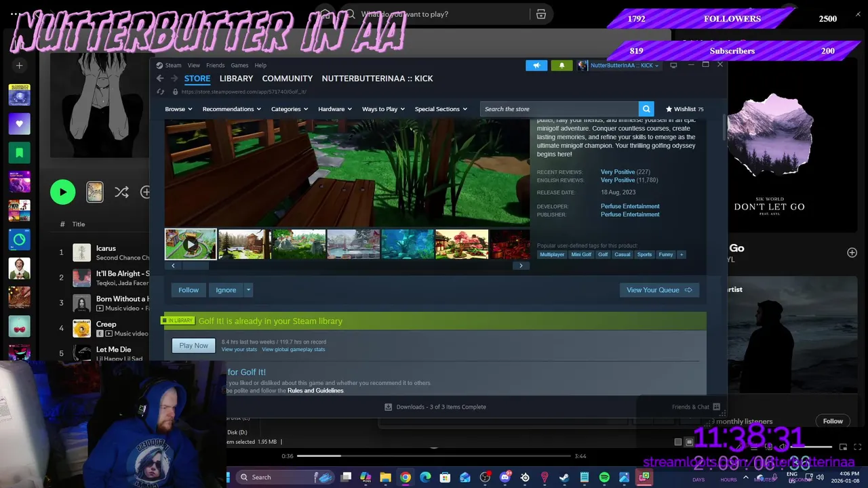
Task: Click Play Now button
Action: (193, 346)
